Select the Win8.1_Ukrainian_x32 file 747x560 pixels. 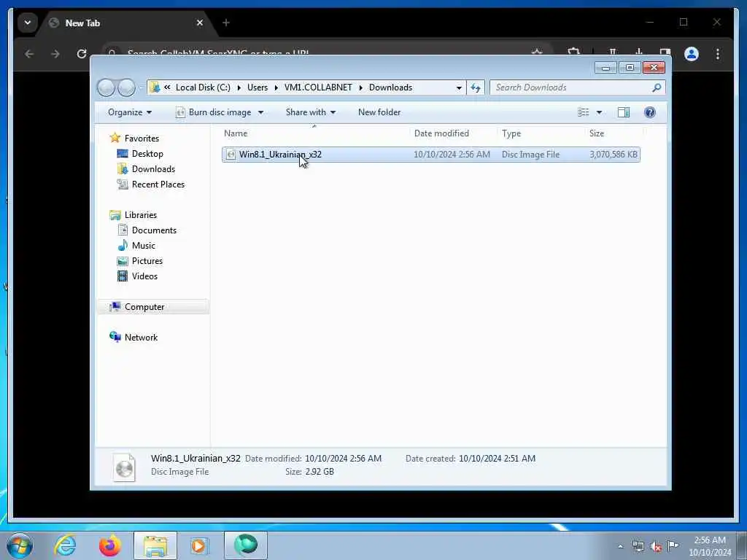430,155
